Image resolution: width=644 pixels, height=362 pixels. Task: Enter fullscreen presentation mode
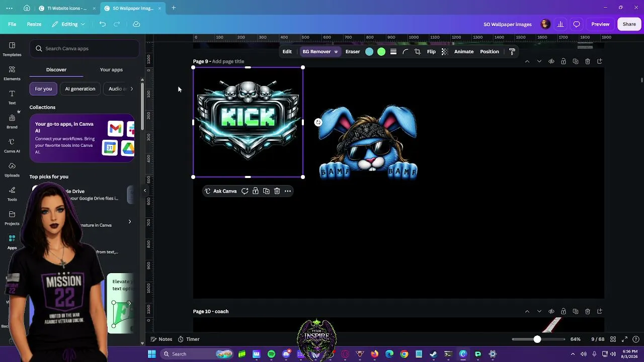pyautogui.click(x=625, y=339)
